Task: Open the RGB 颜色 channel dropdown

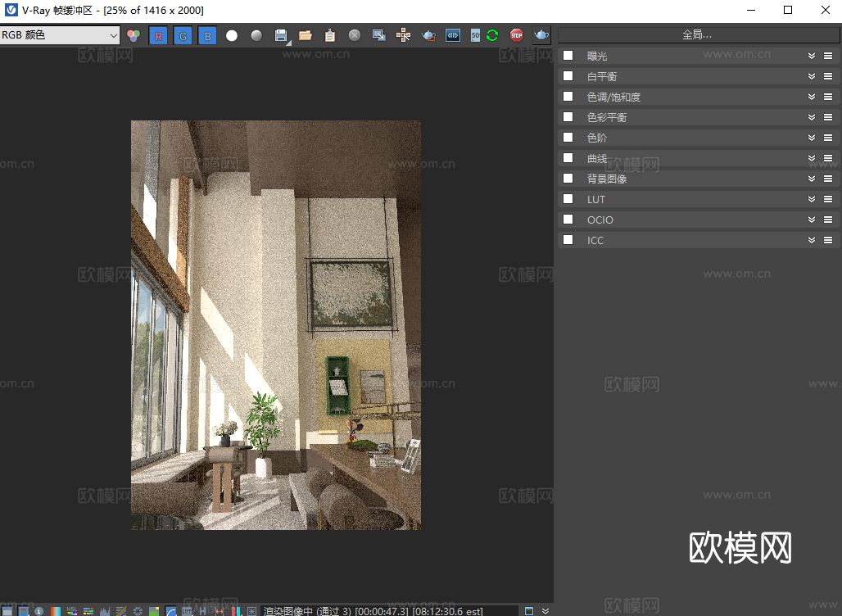Action: pyautogui.click(x=113, y=35)
